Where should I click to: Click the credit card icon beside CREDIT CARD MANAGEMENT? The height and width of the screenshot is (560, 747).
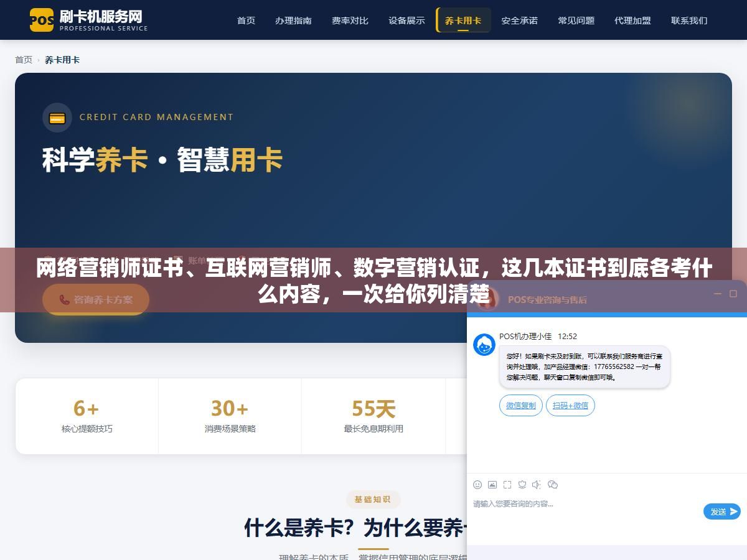(57, 118)
